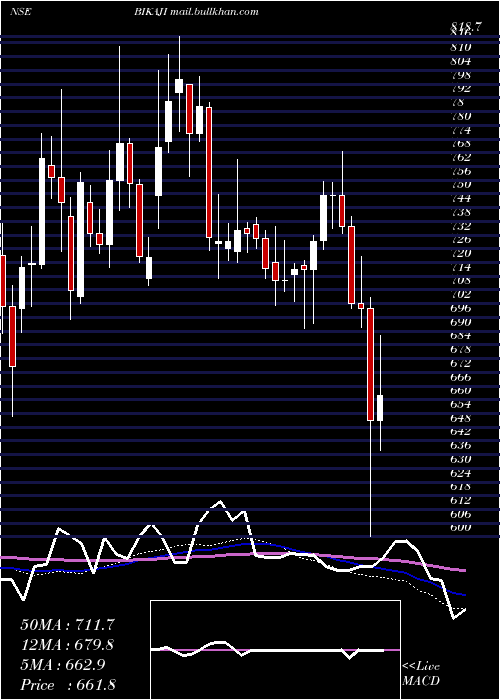Select the 12MA : 679.8 reading
Screen dimensions: 500x700
(x=67, y=645)
